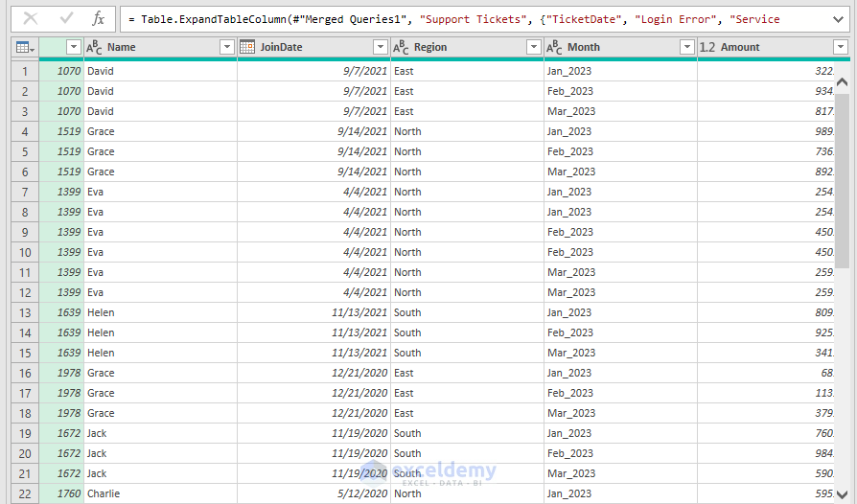This screenshot has height=504, width=857.
Task: Click the '12/21/2020' date in row 16
Action: pyautogui.click(x=314, y=373)
